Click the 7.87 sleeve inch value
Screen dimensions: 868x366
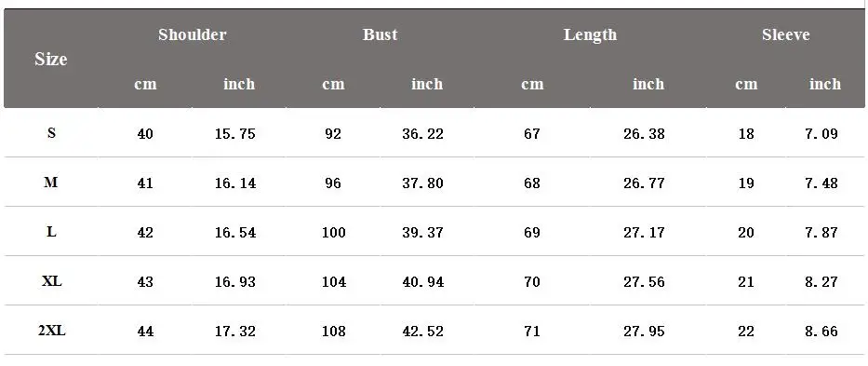click(x=821, y=232)
